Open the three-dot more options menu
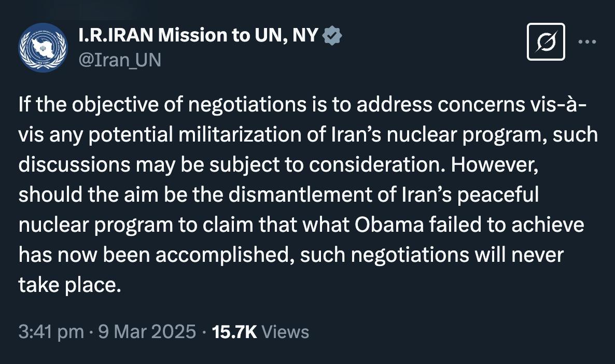 click(x=587, y=41)
